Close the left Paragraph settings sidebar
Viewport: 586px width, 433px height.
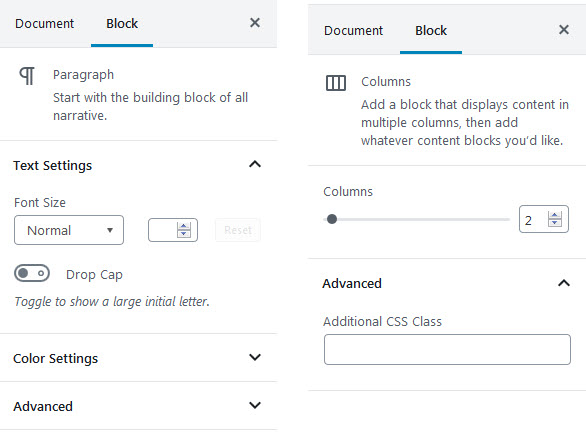255,23
